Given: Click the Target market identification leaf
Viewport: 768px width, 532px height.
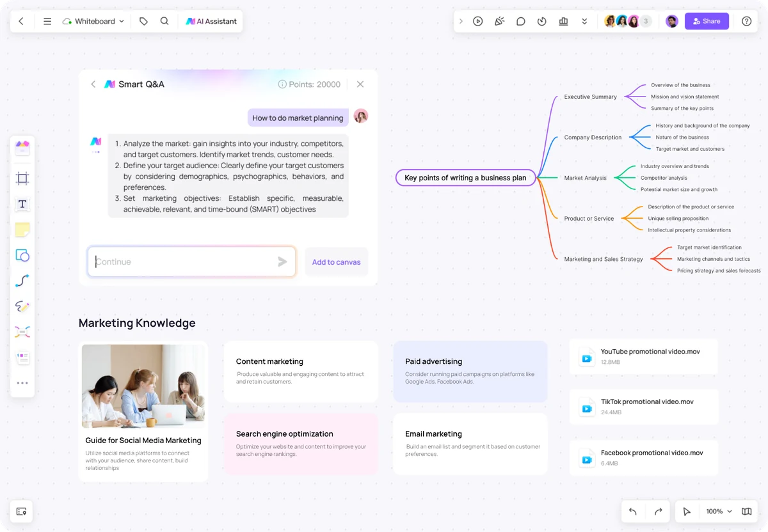Looking at the screenshot, I should click(709, 247).
